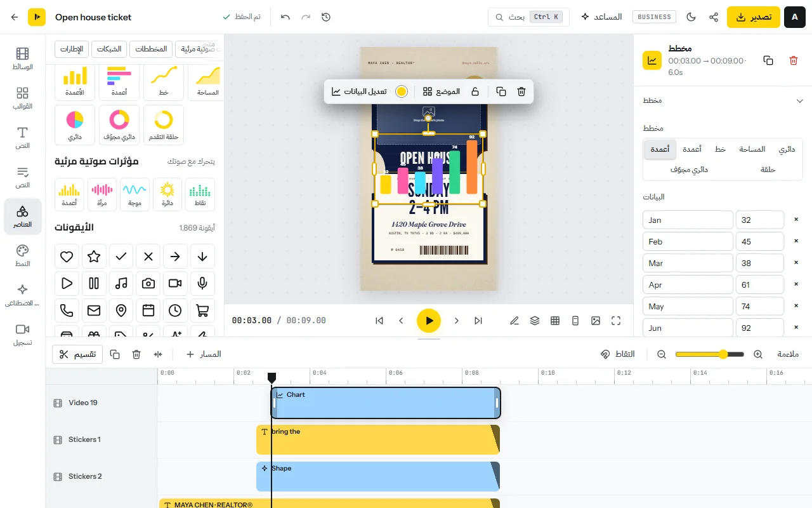Switch to the الشبكات tab
Image resolution: width=812 pixels, height=508 pixels.
pos(109,50)
